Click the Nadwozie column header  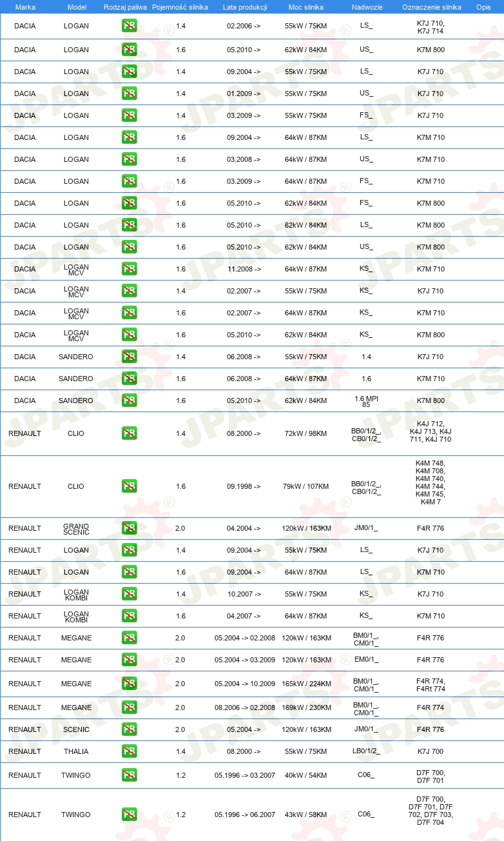pyautogui.click(x=366, y=8)
